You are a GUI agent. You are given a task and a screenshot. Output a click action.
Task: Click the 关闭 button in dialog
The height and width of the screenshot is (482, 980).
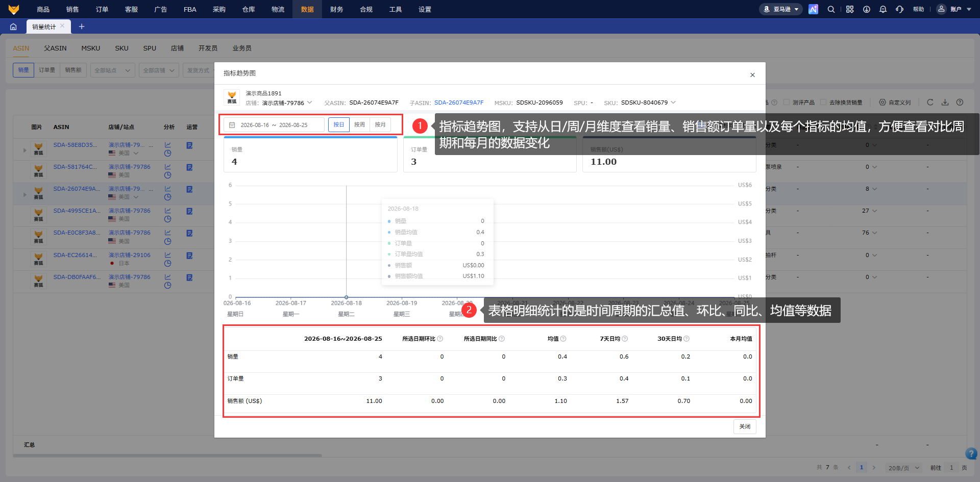point(745,426)
